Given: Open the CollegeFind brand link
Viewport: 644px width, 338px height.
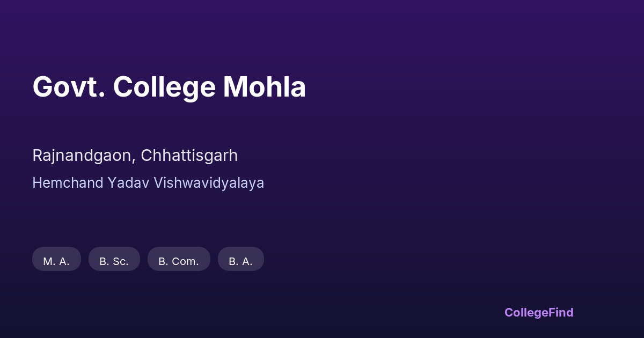Looking at the screenshot, I should point(538,312).
